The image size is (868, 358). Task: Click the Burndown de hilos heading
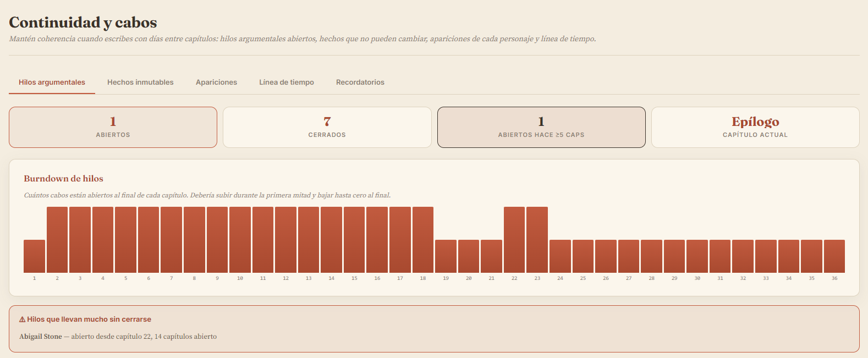click(63, 179)
